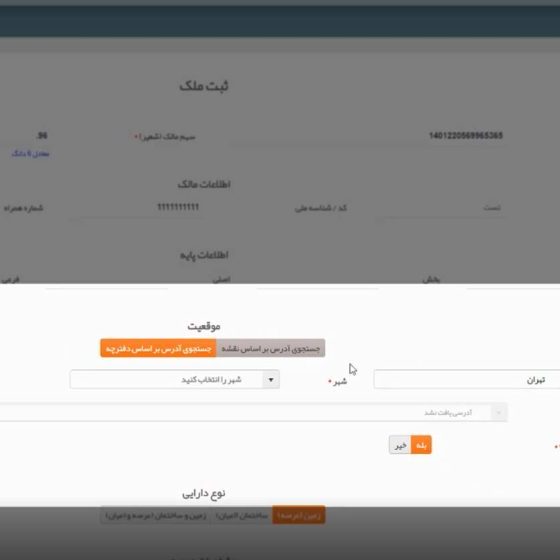Select the 'خیر' toggle option
560x560 pixels.
pyautogui.click(x=400, y=445)
